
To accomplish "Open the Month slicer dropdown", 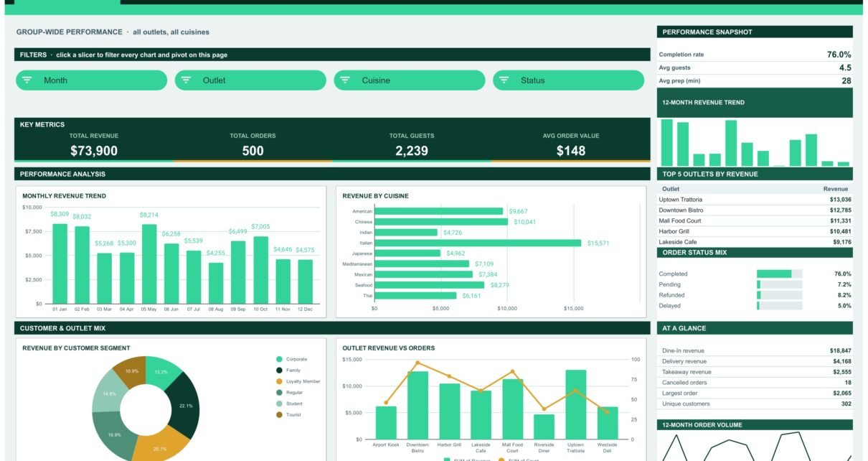I will tap(91, 80).
